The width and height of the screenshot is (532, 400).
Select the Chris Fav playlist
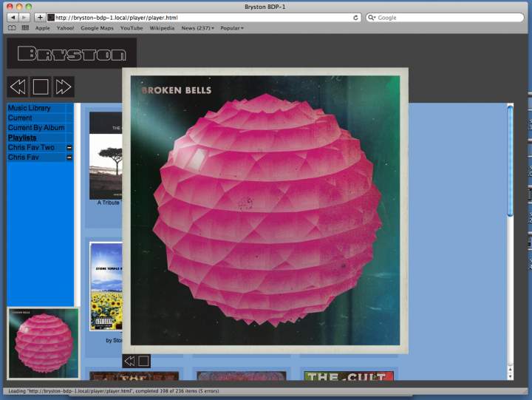24,157
